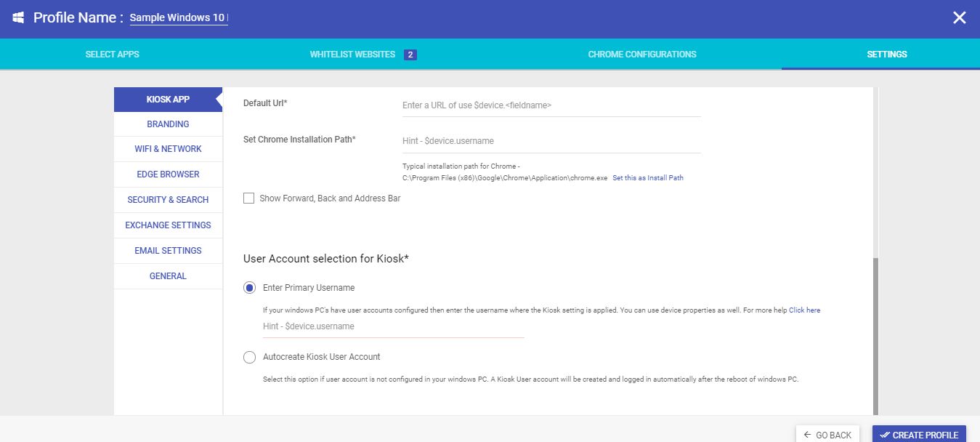Enable Show Forward, Back and Address Bar checkbox
This screenshot has height=442, width=980.
click(249, 198)
